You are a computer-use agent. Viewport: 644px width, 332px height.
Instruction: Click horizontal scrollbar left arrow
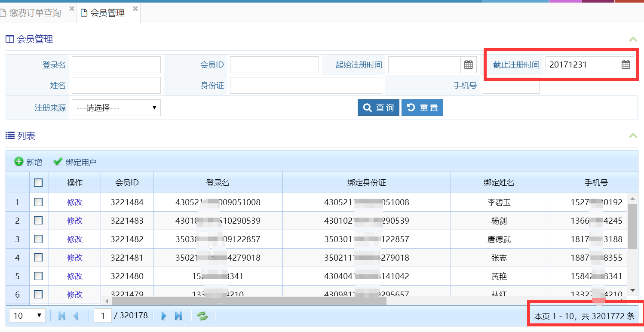pos(107,301)
